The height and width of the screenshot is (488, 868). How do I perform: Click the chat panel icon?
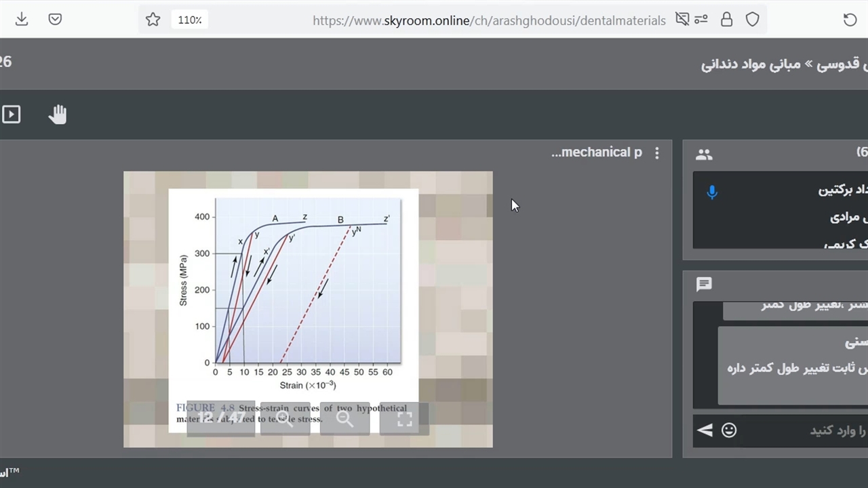point(704,285)
